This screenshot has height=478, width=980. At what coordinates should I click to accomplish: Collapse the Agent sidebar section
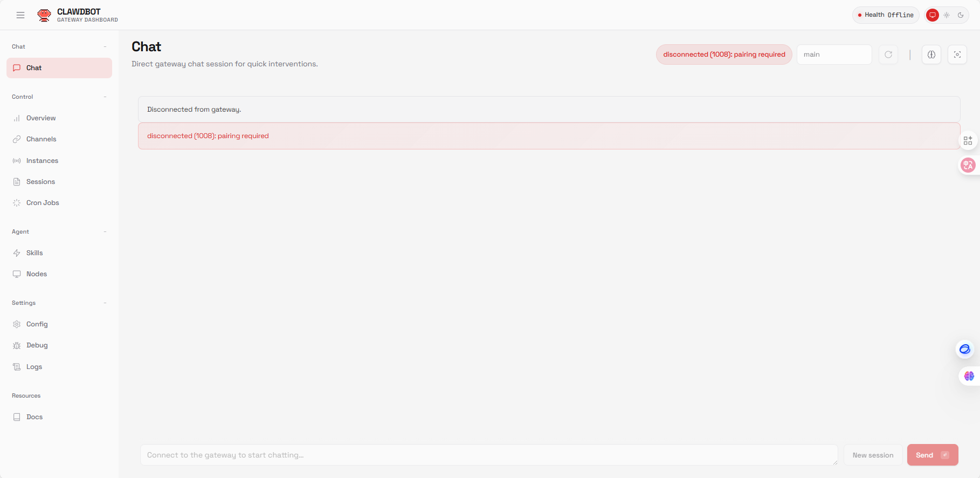(x=105, y=232)
